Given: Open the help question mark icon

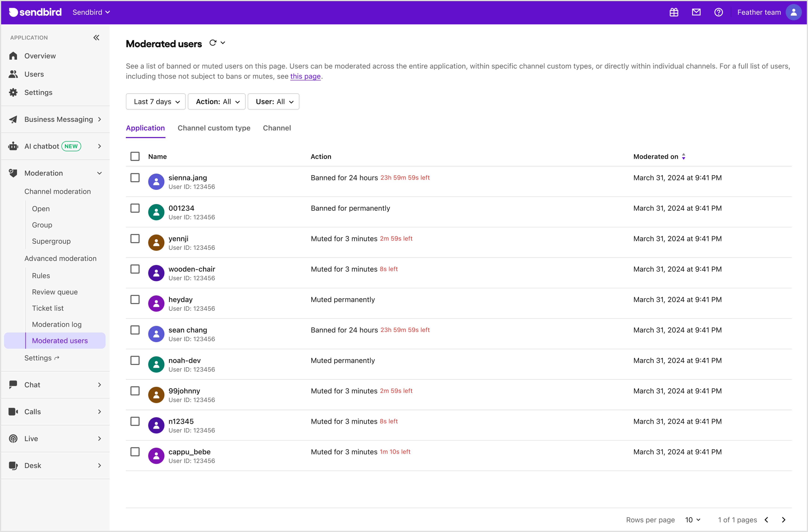Looking at the screenshot, I should (x=718, y=12).
